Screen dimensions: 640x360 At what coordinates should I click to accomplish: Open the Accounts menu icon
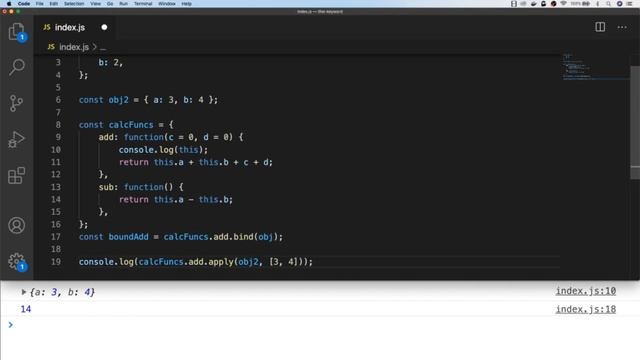17,225
